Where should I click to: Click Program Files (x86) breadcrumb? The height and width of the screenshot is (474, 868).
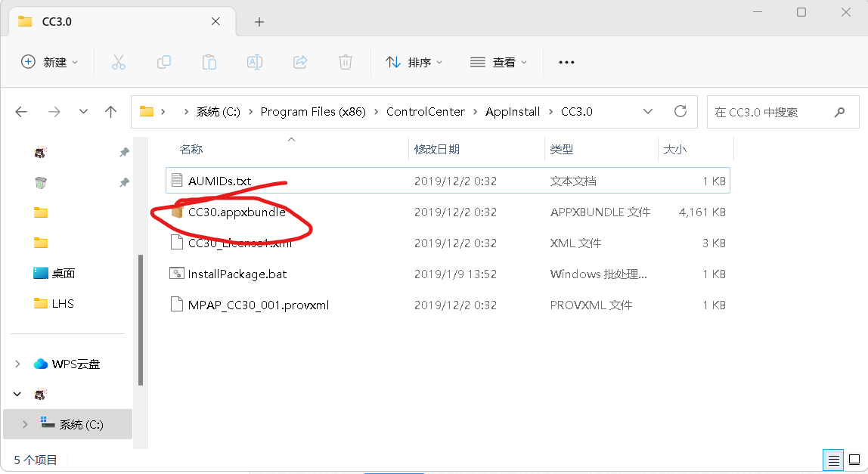313,112
